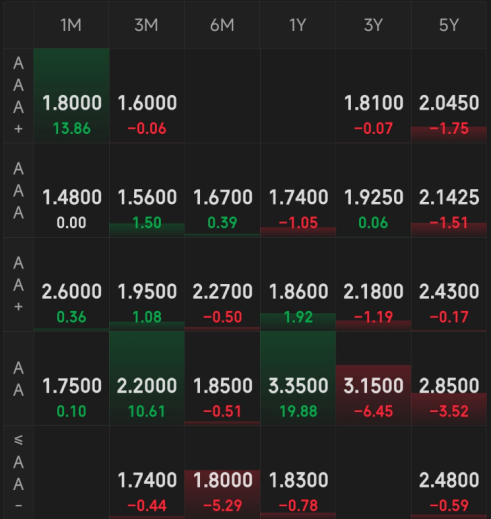Viewport: 491px width, 519px height.
Task: Select the ≤AA- 6M cell showing 1.8000
Action: [x=222, y=473]
